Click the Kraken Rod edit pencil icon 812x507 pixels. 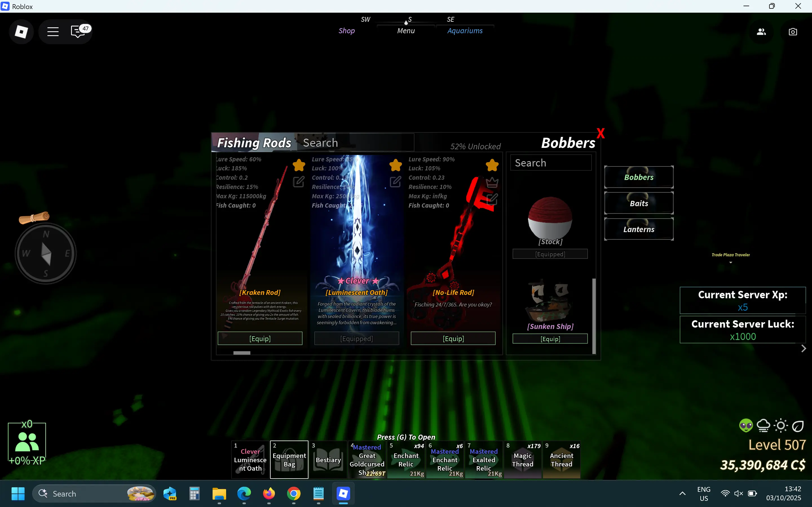coord(298,182)
